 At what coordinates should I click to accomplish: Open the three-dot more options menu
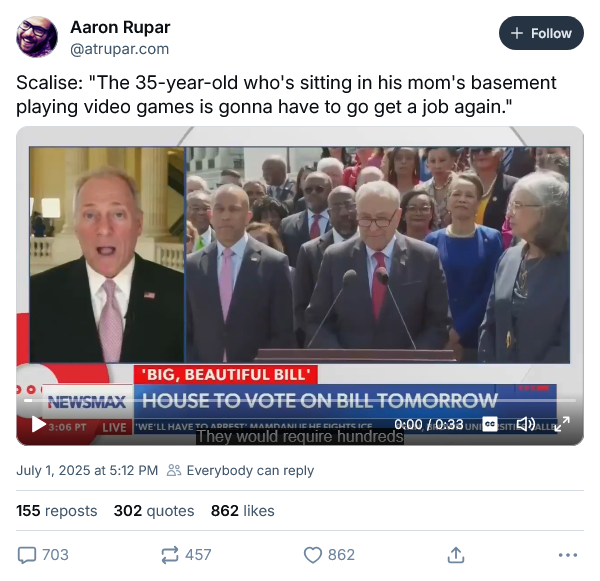568,555
